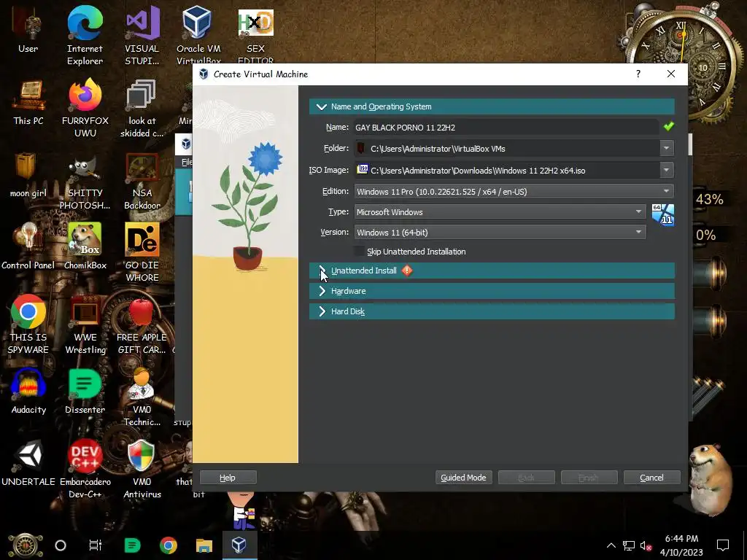Image resolution: width=747 pixels, height=560 pixels.
Task: Open This PC desktop icon
Action: [28, 102]
